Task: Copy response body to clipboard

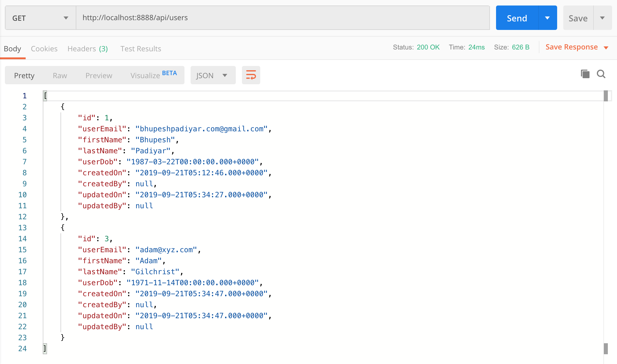Action: pyautogui.click(x=585, y=74)
